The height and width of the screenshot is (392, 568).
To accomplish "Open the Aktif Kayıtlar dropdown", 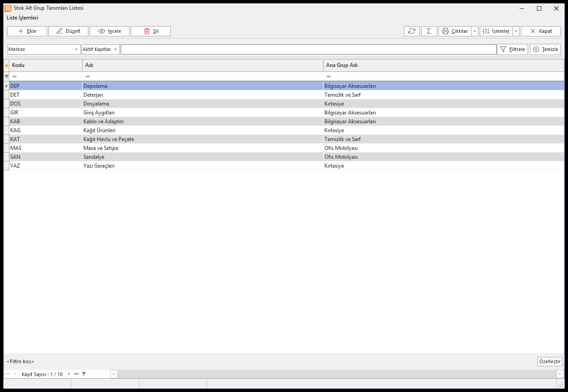I will (x=100, y=49).
